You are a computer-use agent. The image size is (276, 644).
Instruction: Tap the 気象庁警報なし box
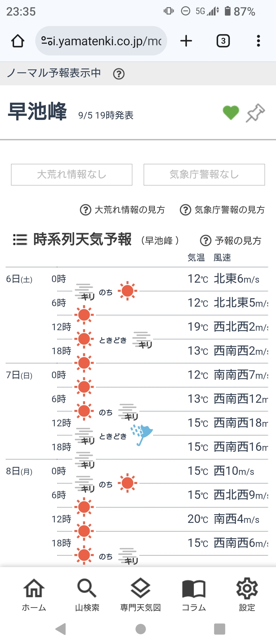(x=204, y=175)
